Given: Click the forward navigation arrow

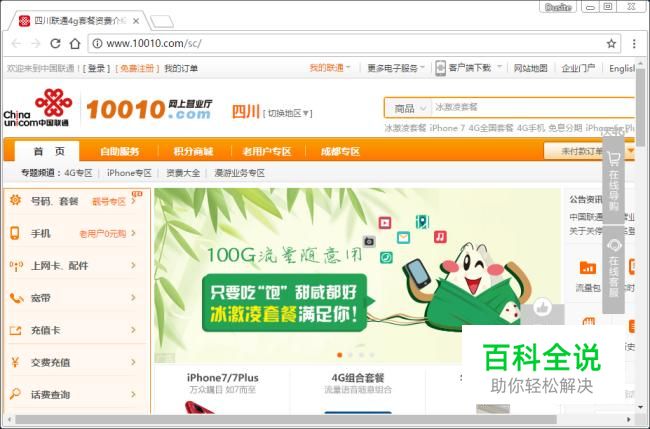Looking at the screenshot, I should (36, 43).
